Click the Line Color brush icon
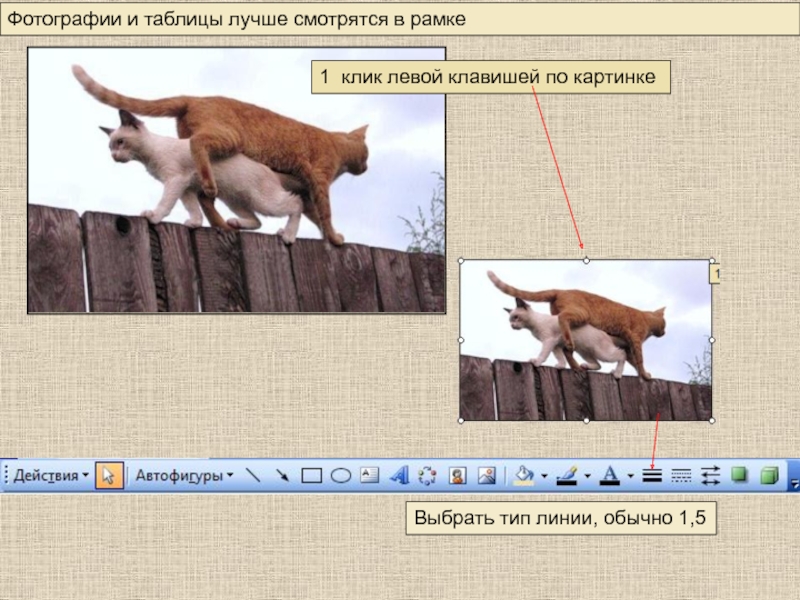The image size is (800, 600). click(x=567, y=475)
